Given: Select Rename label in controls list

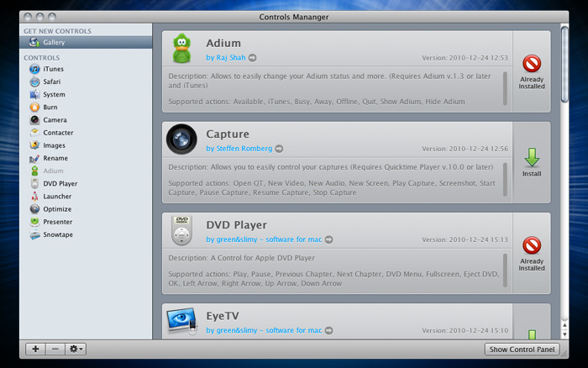Looking at the screenshot, I should tap(55, 158).
